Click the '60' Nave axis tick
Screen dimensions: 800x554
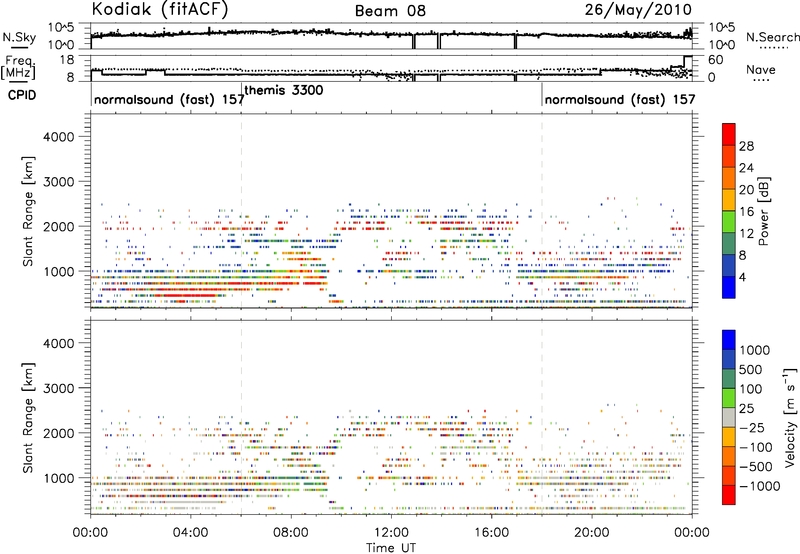pos(715,60)
